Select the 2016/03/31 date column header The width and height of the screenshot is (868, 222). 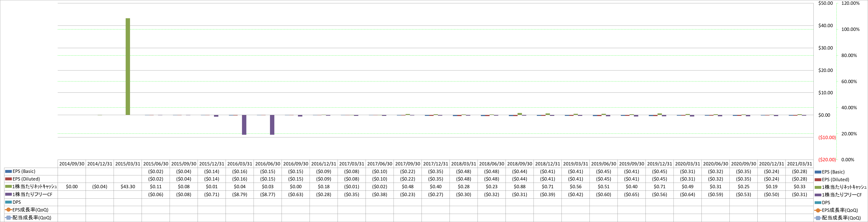click(x=239, y=164)
